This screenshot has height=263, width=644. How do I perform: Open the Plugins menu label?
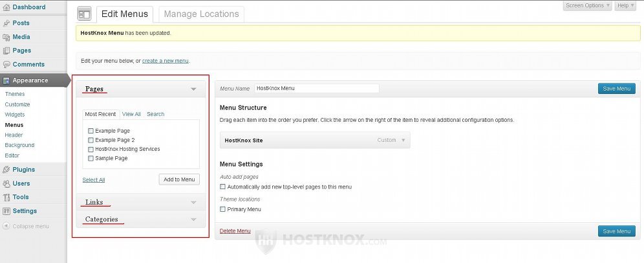24,170
